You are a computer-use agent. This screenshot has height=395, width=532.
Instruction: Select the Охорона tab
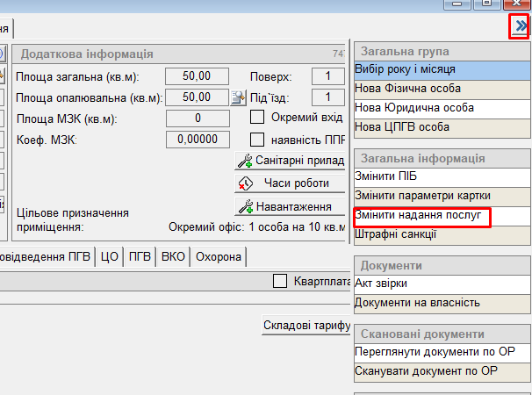(x=219, y=257)
